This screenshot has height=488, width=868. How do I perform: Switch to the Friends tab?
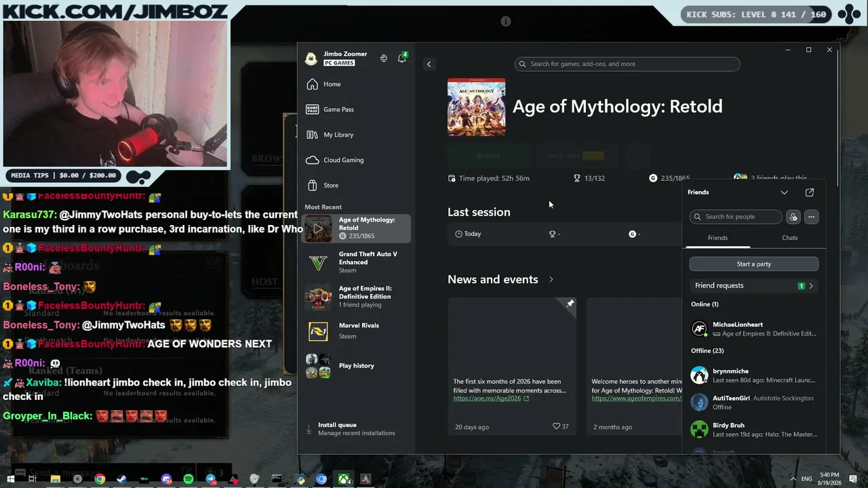click(x=717, y=238)
